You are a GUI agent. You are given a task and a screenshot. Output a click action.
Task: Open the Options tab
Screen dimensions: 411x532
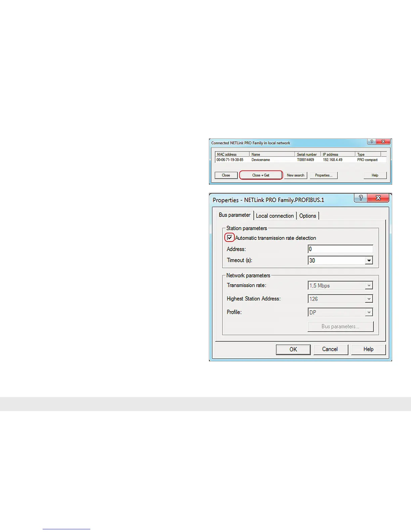tap(308, 216)
